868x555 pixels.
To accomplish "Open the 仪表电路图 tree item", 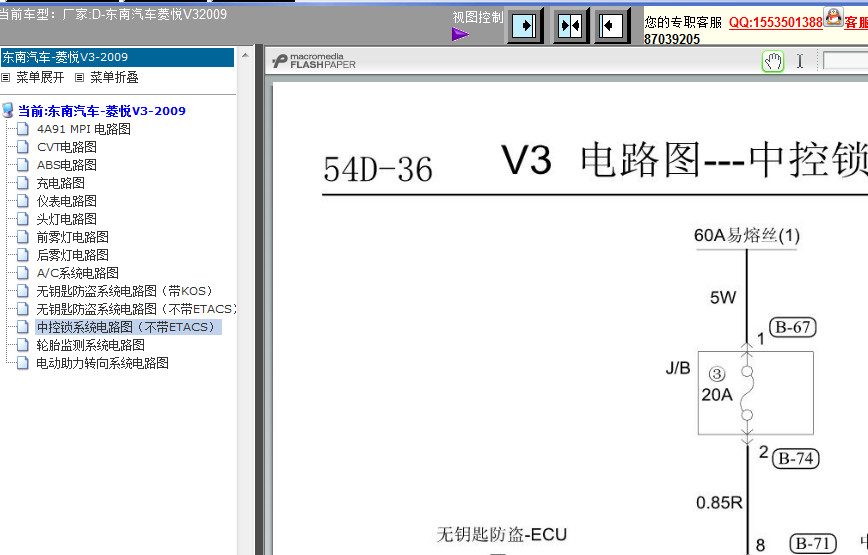I will 66,201.
